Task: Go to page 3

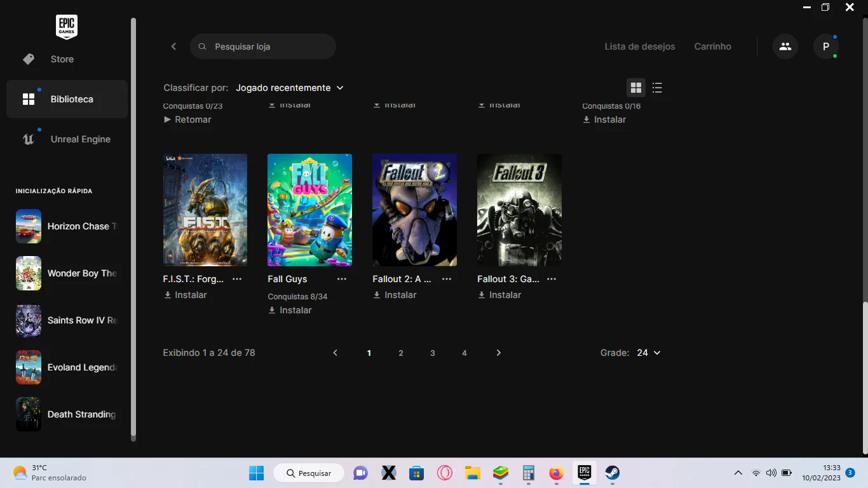Action: click(x=433, y=353)
